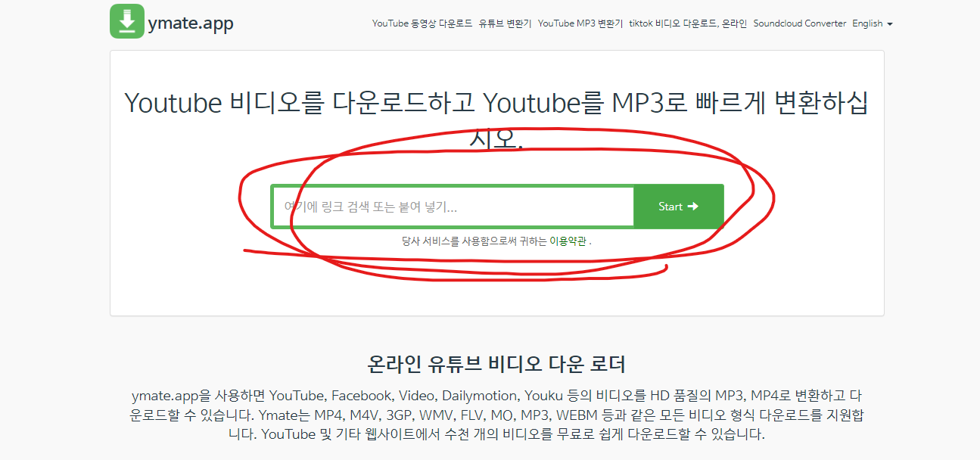Click the green Start button

(x=678, y=207)
